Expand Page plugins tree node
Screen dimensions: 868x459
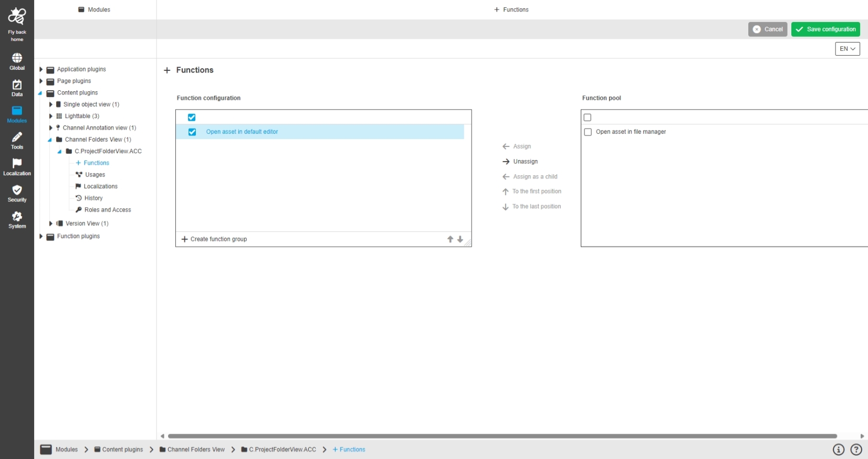point(41,81)
